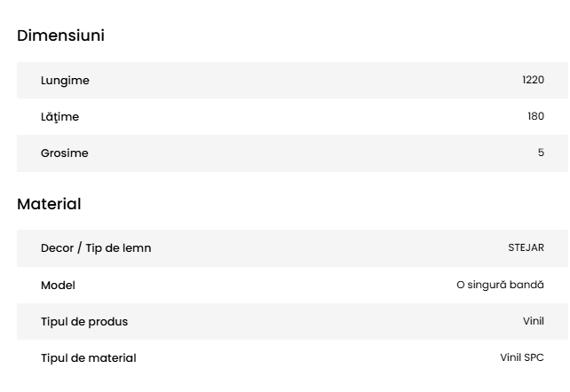
Task: Click the Lățime label
Action: coord(59,117)
